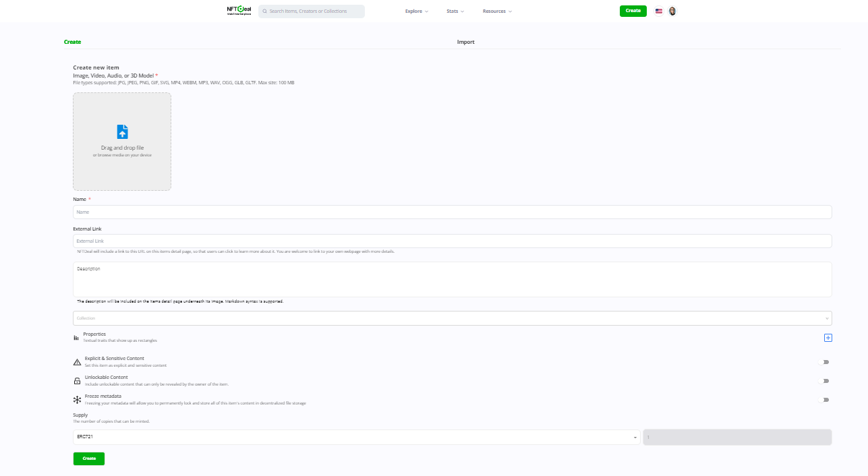Click the Unlockable Content lock icon
The width and height of the screenshot is (868, 476).
(77, 381)
